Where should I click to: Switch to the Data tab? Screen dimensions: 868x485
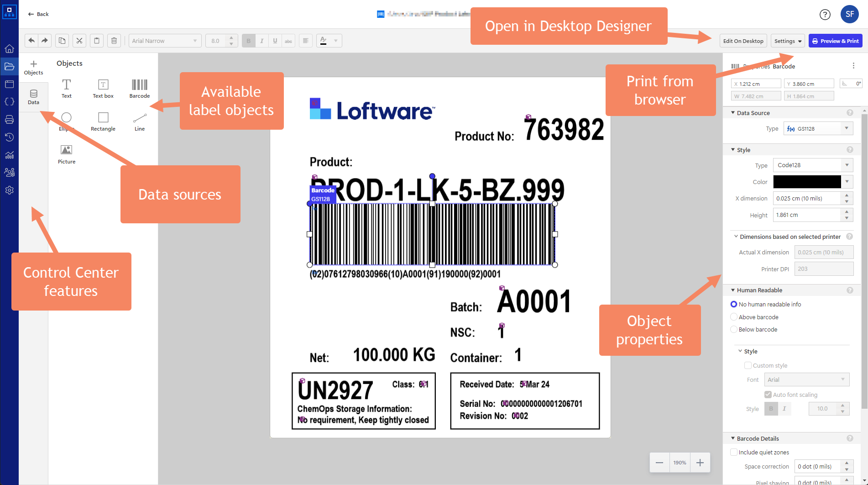[x=33, y=97]
